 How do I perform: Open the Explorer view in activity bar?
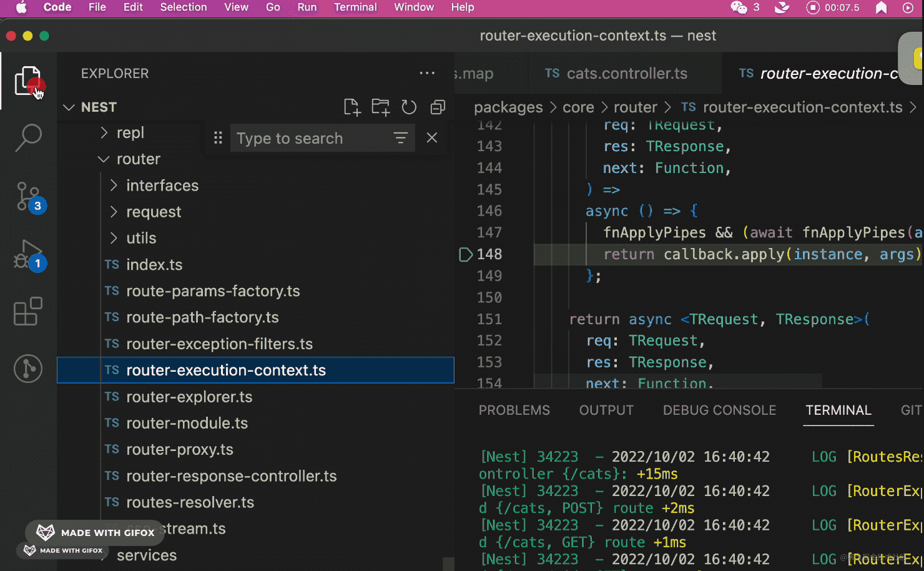point(28,81)
